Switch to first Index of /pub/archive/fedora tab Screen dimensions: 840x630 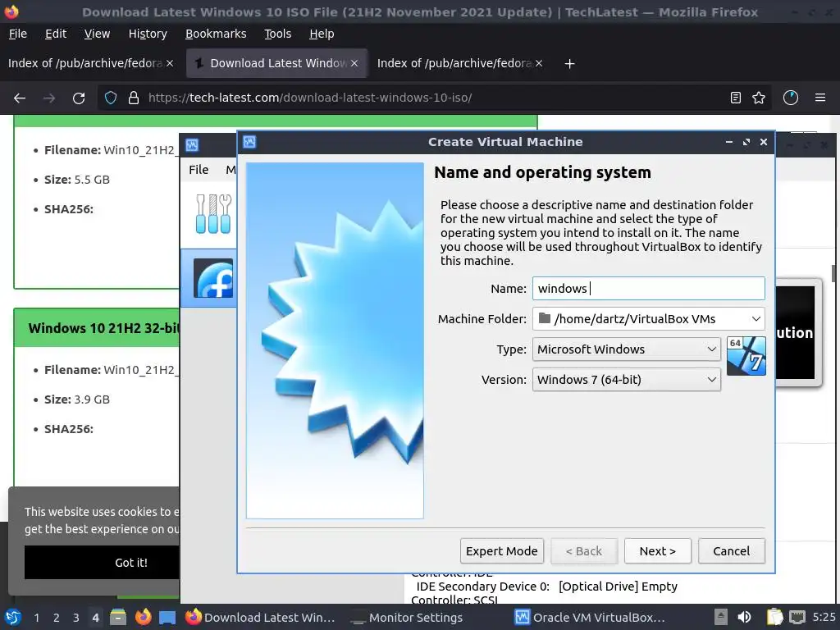(84, 63)
